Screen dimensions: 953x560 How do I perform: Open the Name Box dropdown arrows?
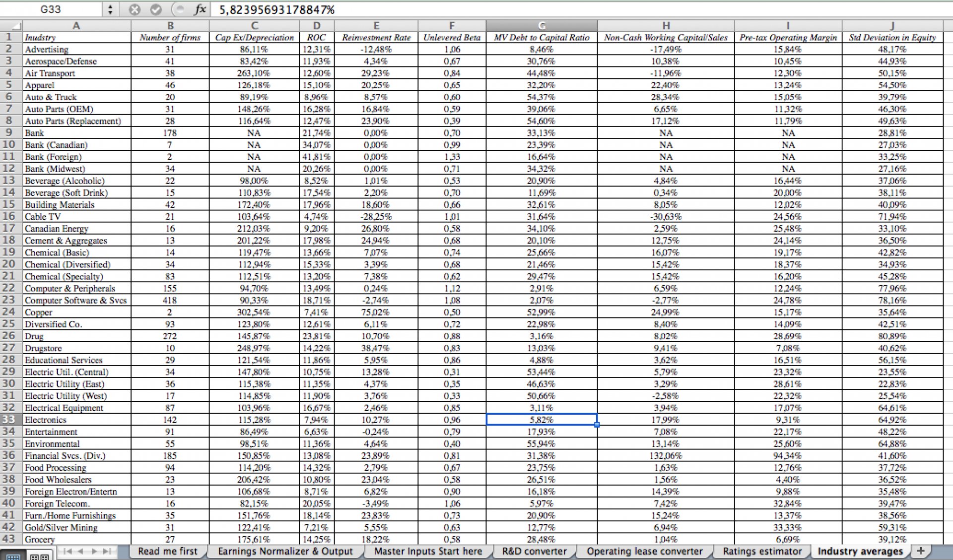110,9
